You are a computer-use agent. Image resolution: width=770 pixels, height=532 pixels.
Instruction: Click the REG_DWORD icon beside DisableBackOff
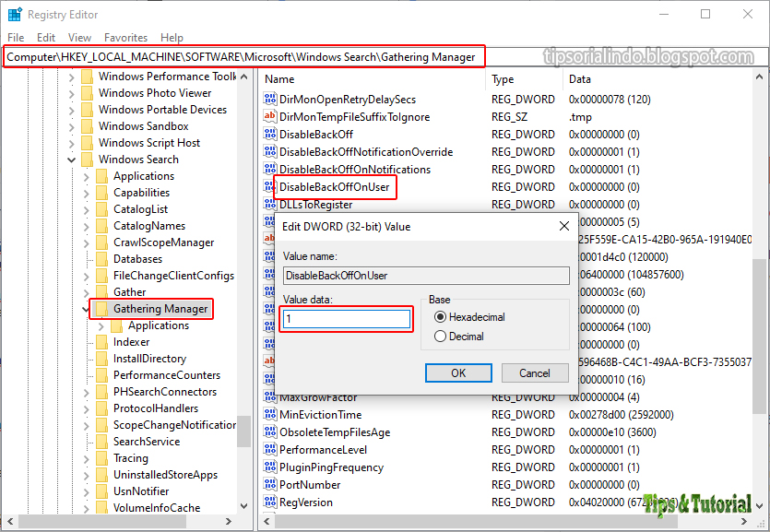(271, 134)
